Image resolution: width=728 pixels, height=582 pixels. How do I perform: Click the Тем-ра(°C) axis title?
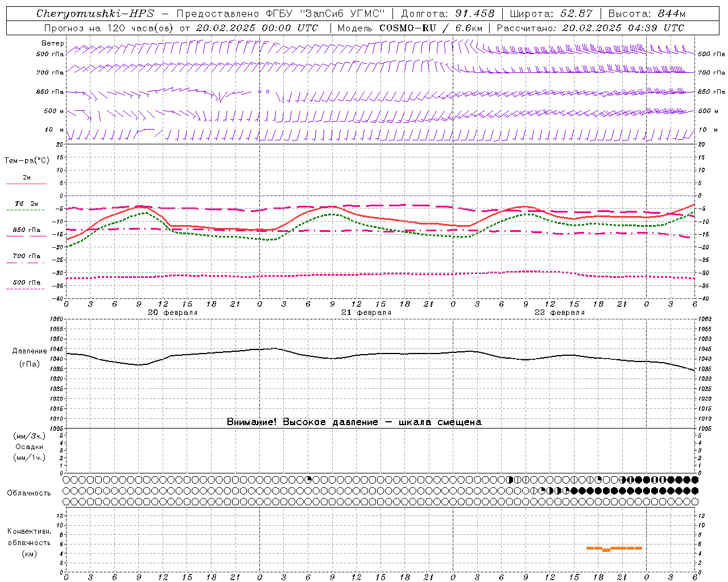(27, 160)
